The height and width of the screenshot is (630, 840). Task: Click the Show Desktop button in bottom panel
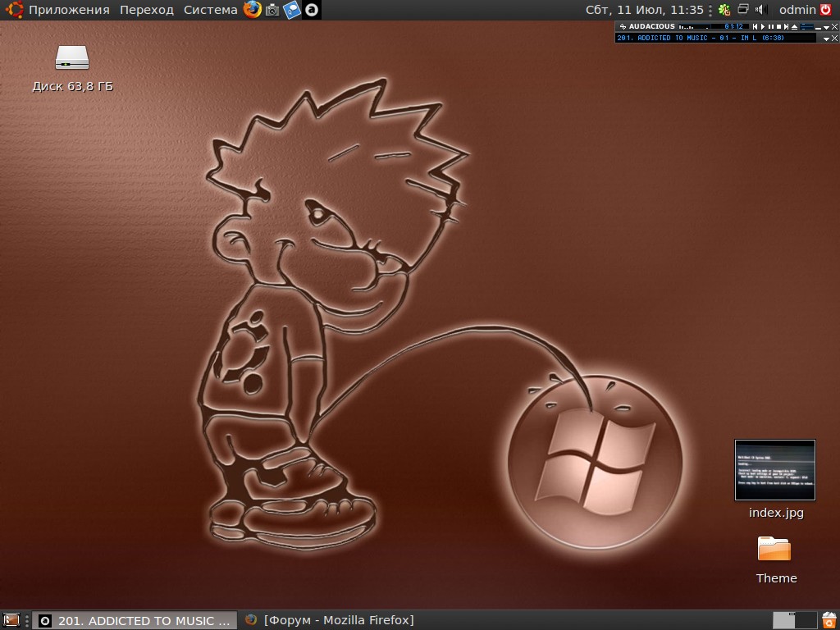(x=11, y=620)
